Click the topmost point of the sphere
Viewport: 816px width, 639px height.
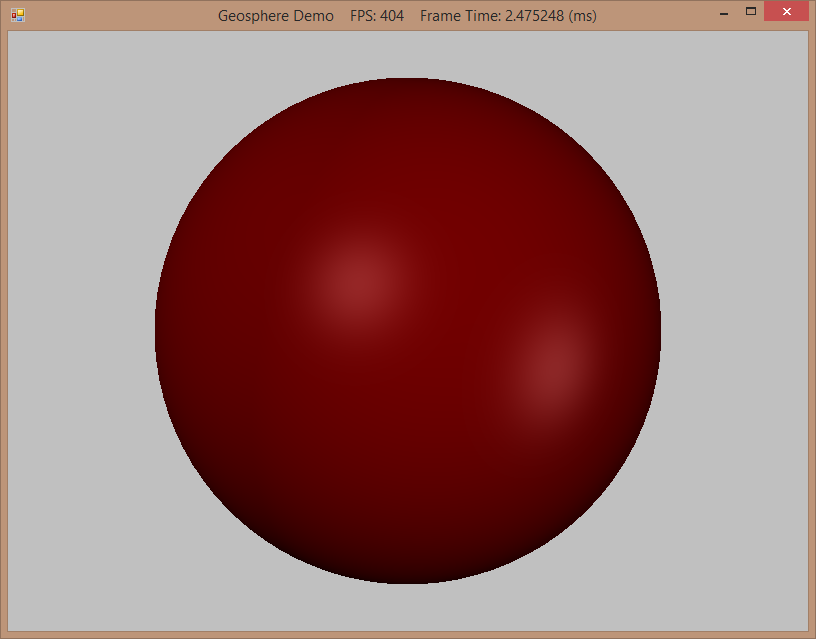pyautogui.click(x=408, y=82)
